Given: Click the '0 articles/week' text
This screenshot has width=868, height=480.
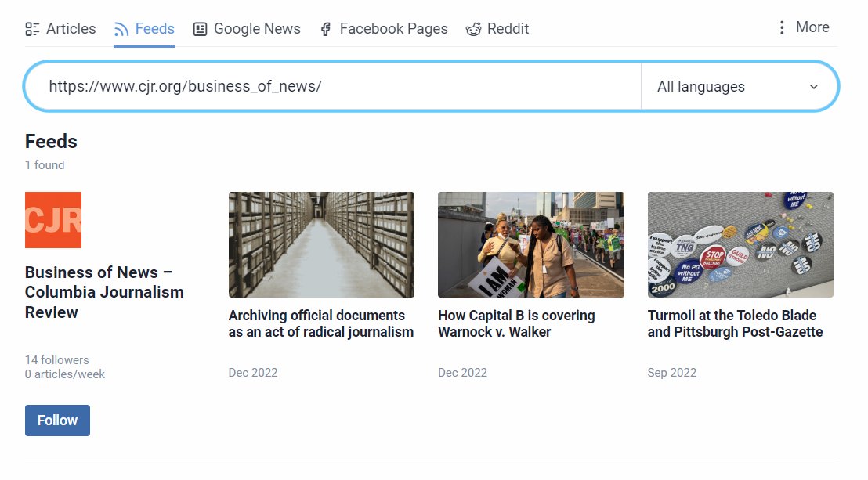Looking at the screenshot, I should pyautogui.click(x=65, y=374).
